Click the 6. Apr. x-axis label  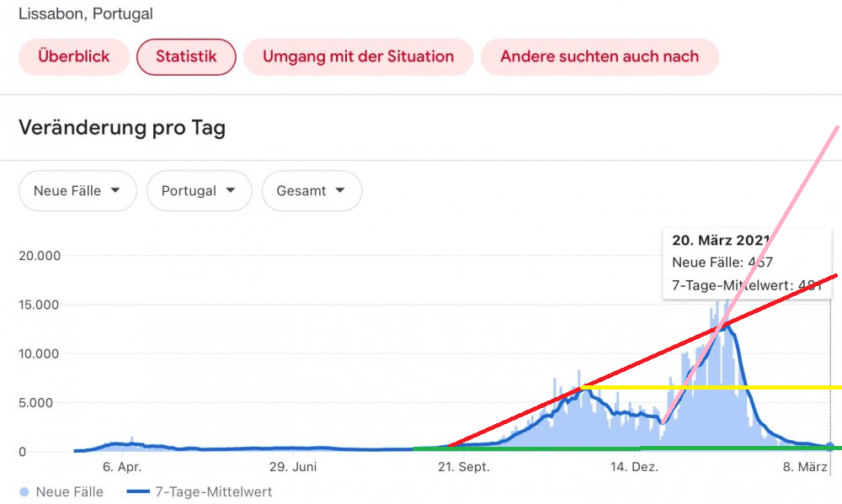click(122, 468)
